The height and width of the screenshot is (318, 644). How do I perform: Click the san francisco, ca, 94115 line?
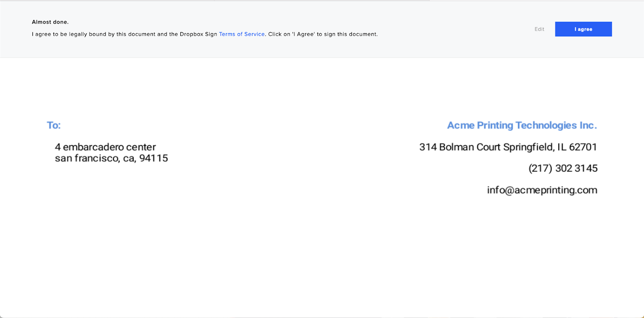[111, 158]
